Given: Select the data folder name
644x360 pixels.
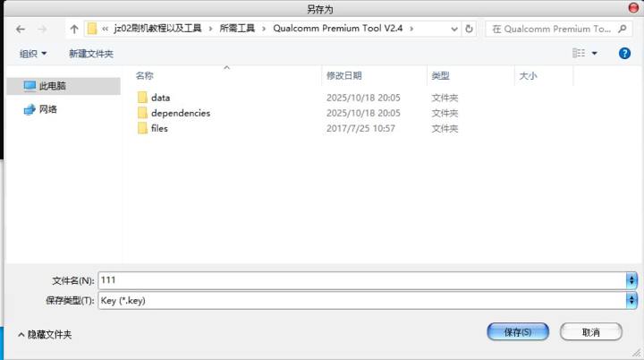Looking at the screenshot, I should coord(161,98).
